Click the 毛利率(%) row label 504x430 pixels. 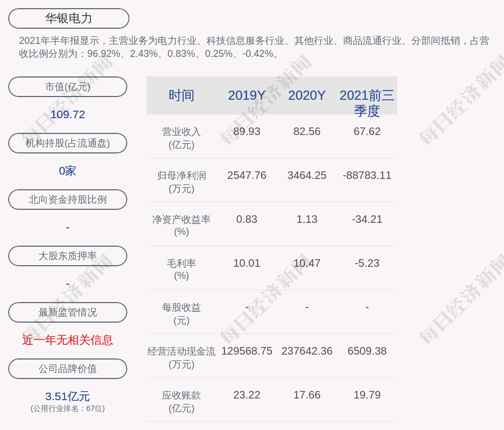(x=182, y=269)
